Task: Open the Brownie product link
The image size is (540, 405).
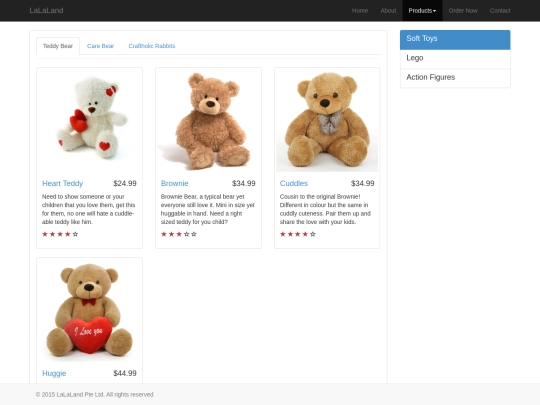Action: point(175,184)
